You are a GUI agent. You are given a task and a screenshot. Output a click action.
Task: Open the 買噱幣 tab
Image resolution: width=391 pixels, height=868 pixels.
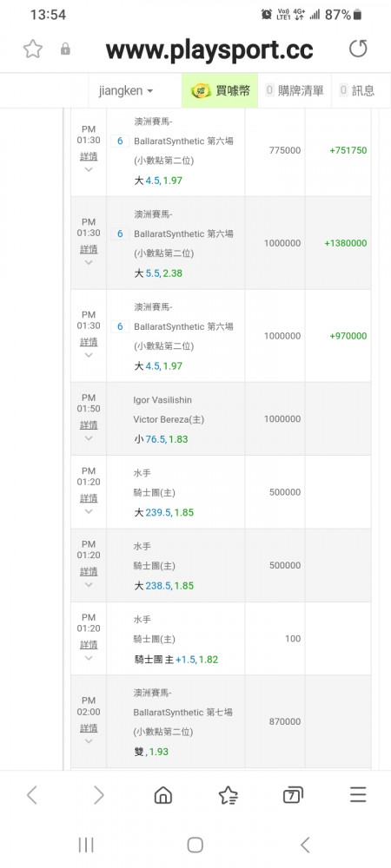click(x=220, y=91)
